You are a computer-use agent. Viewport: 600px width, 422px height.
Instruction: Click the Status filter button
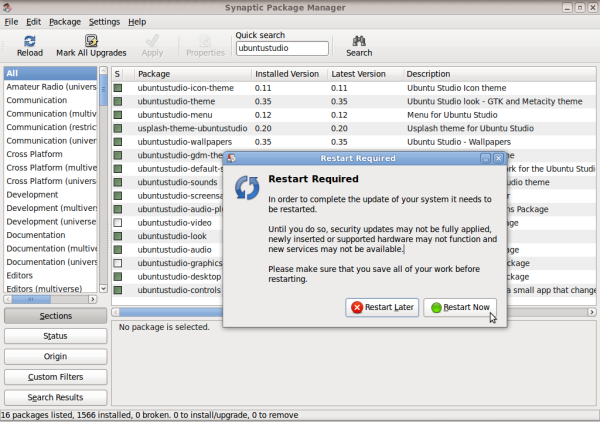55,336
